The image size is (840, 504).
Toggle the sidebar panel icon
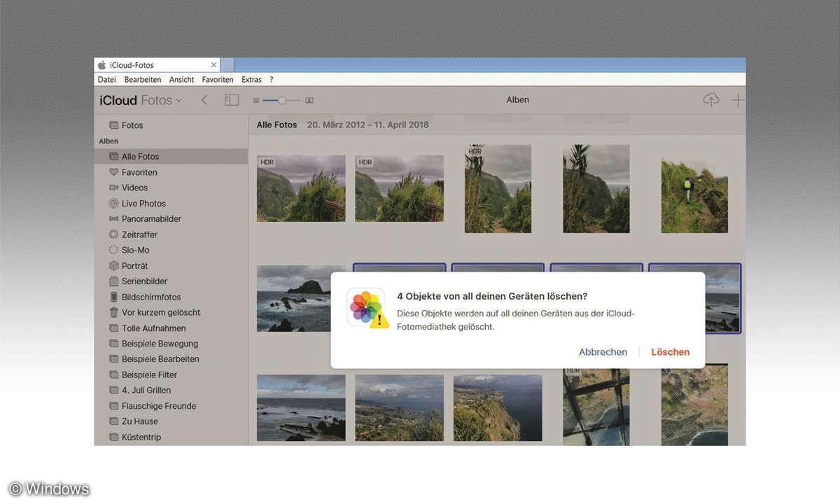232,100
